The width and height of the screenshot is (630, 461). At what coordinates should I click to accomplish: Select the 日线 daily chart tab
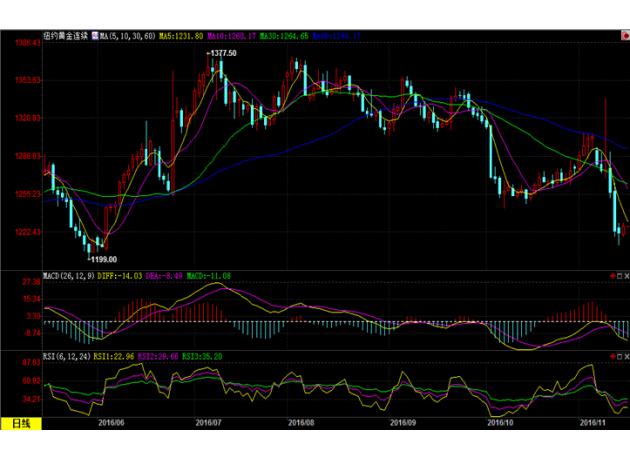[x=21, y=423]
